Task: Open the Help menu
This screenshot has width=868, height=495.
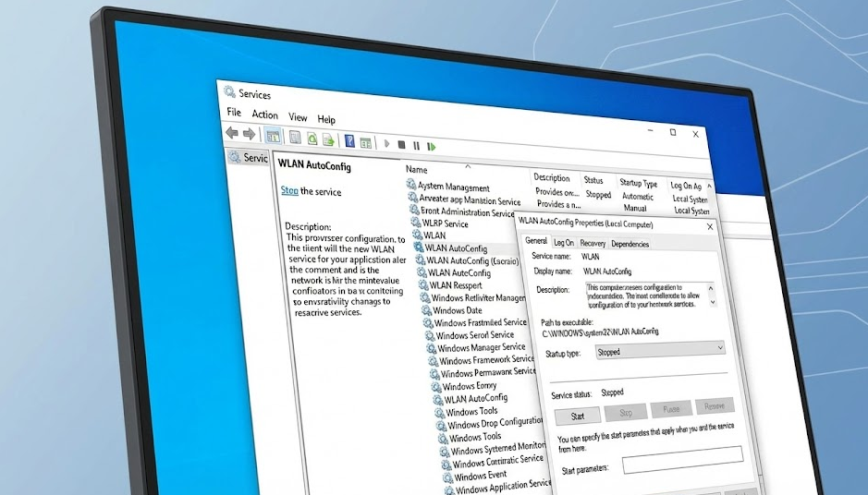Action: click(326, 119)
